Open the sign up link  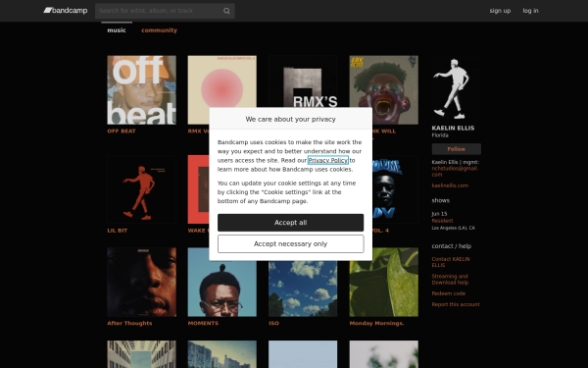[500, 11]
